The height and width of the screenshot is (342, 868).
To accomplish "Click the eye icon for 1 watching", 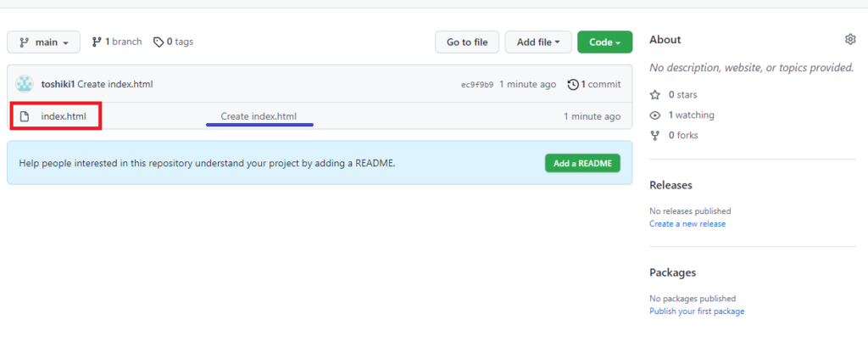I will click(x=654, y=115).
